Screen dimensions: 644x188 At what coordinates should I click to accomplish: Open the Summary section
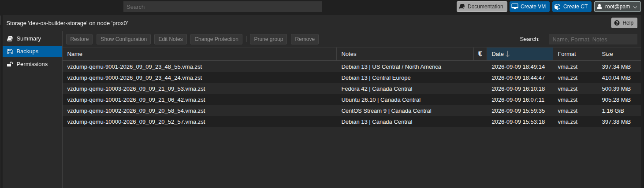pos(33,39)
